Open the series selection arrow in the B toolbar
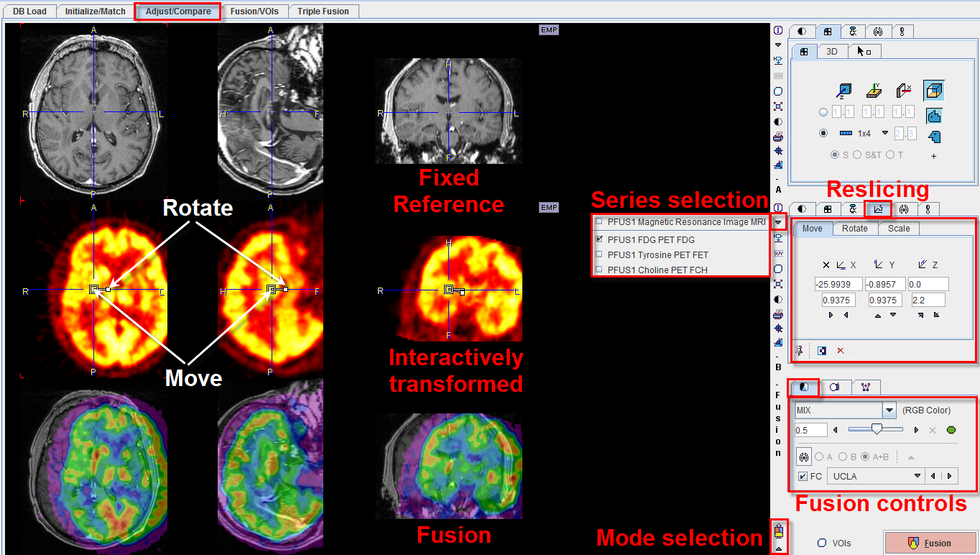This screenshot has height=555, width=980. pos(778,222)
